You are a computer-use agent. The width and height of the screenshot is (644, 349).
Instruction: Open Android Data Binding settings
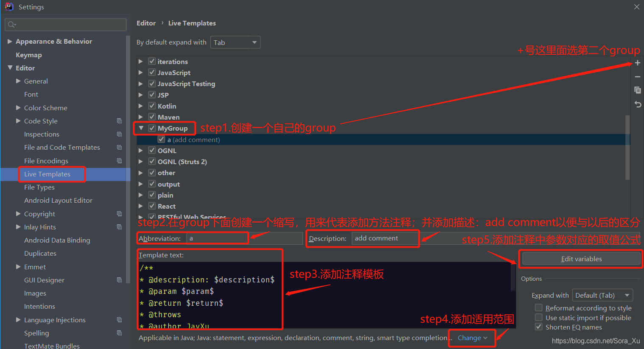[57, 240]
